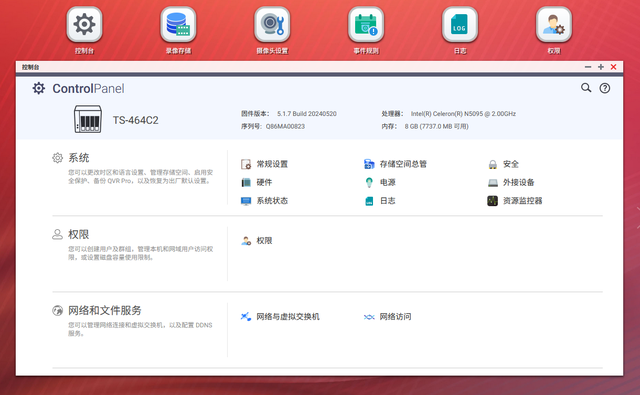Open 系统状态 system status

point(264,201)
